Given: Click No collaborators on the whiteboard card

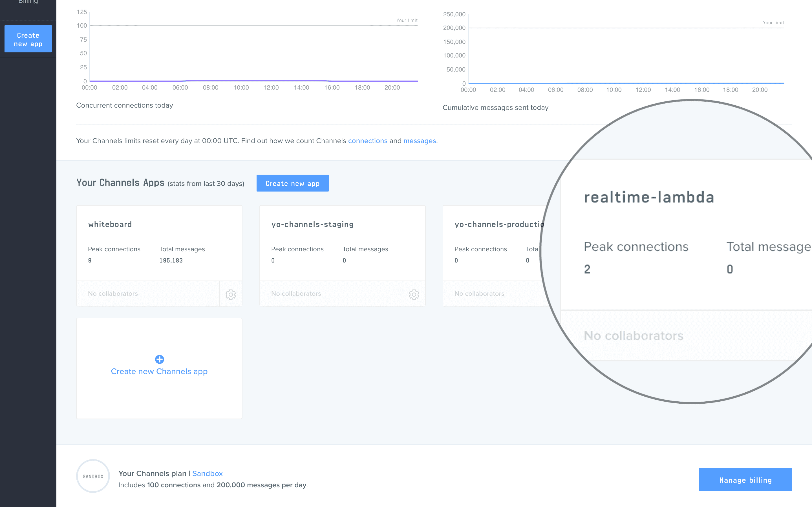Looking at the screenshot, I should (113, 293).
